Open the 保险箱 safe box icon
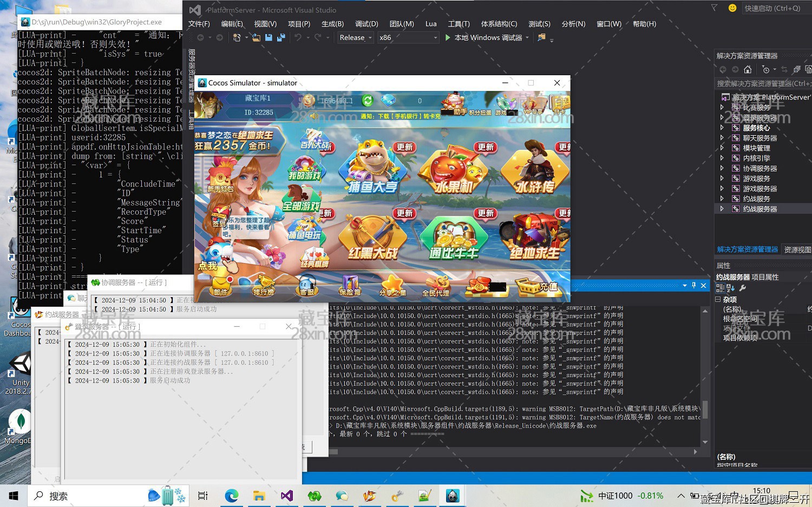812x507 pixels. point(350,285)
